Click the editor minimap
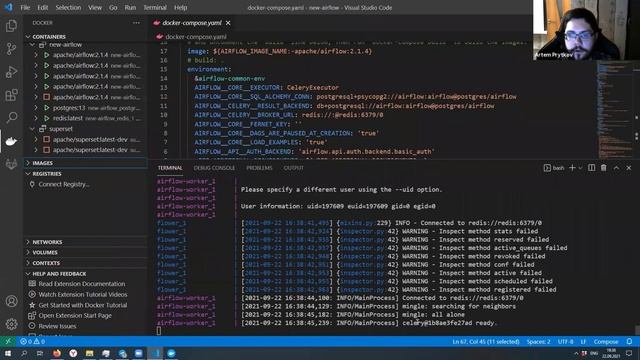Image resolution: width=640 pixels, height=360 pixels. [x=615, y=109]
